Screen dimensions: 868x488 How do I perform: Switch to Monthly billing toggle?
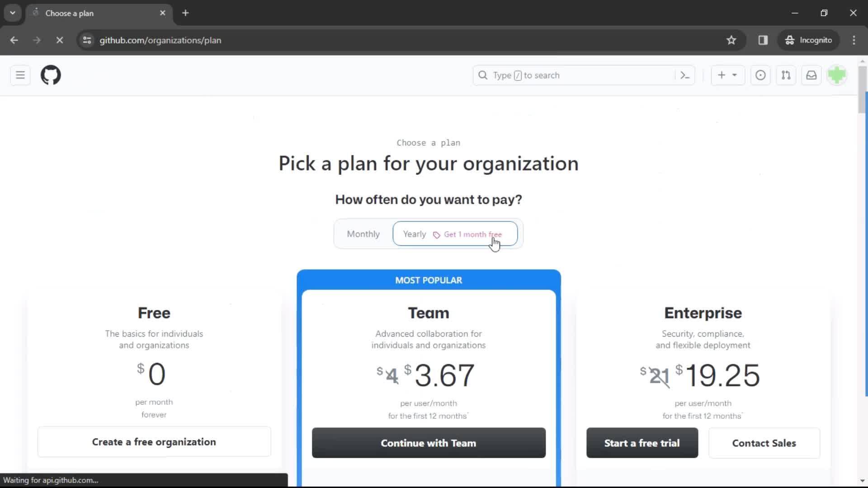[363, 234]
